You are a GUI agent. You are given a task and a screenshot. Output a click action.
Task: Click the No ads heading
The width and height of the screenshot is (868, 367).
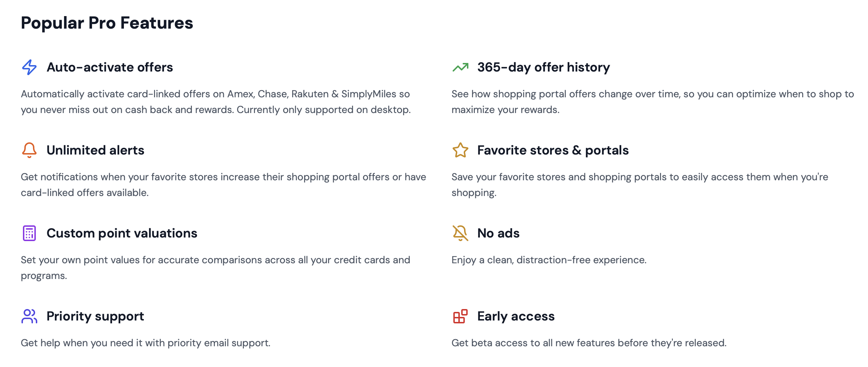coord(498,233)
